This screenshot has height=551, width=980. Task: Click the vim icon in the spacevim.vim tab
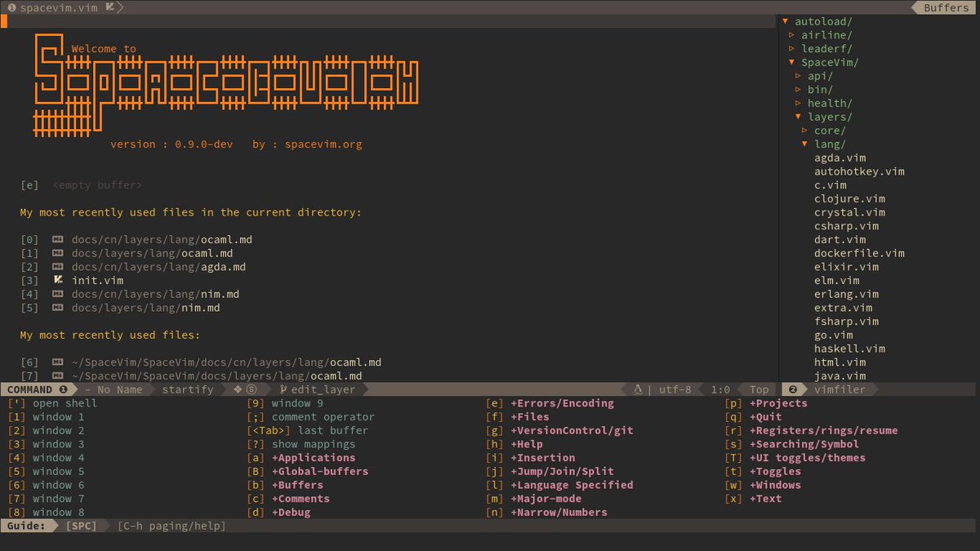pos(110,7)
